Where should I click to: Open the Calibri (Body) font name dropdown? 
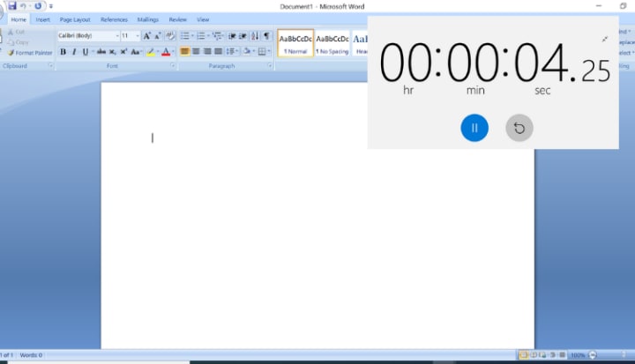(117, 36)
